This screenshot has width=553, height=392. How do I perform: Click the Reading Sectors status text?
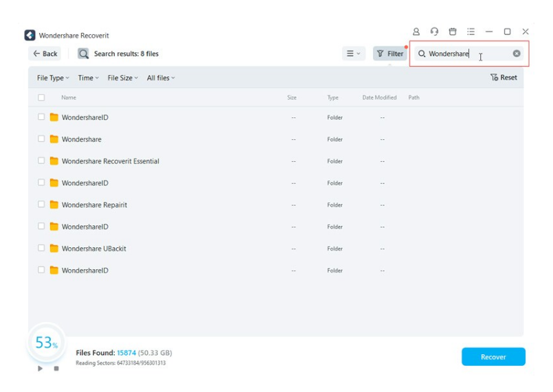click(121, 362)
